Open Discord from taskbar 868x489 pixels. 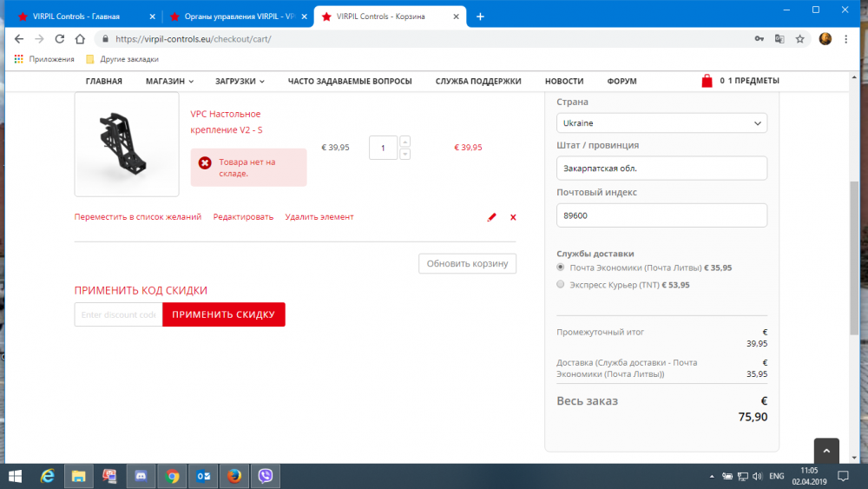tap(141, 476)
